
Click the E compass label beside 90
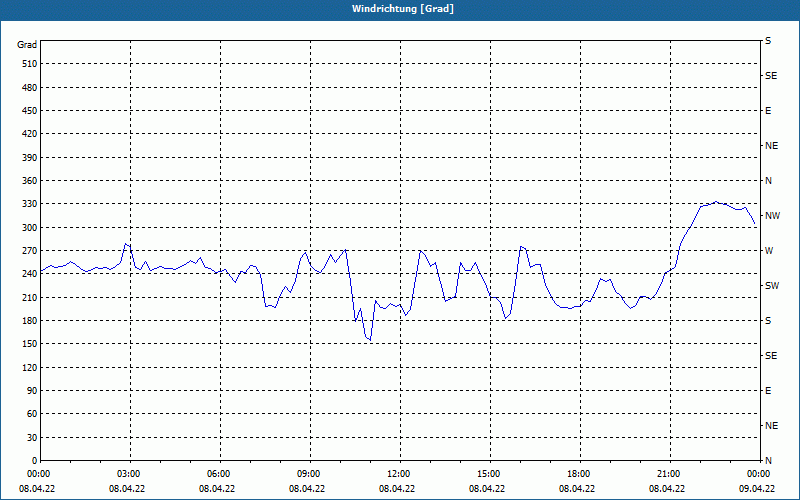tap(768, 391)
